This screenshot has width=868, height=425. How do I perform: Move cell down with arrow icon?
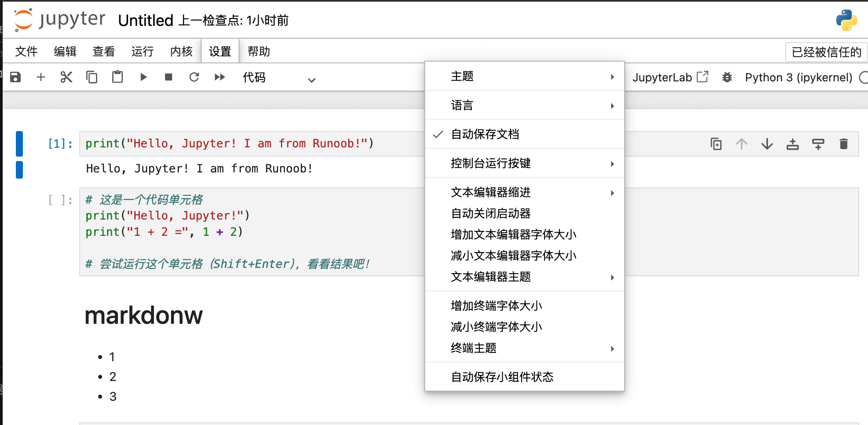coord(767,144)
